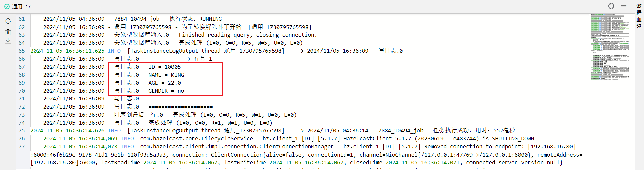The height and width of the screenshot is (170, 644).
Task: Click line number 75 in the gutter
Action: pyautogui.click(x=22, y=131)
